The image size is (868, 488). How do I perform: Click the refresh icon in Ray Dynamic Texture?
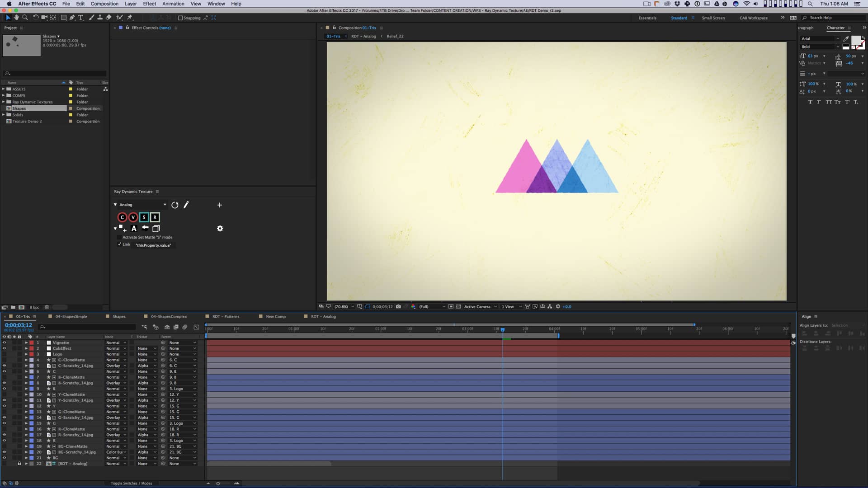pos(175,205)
